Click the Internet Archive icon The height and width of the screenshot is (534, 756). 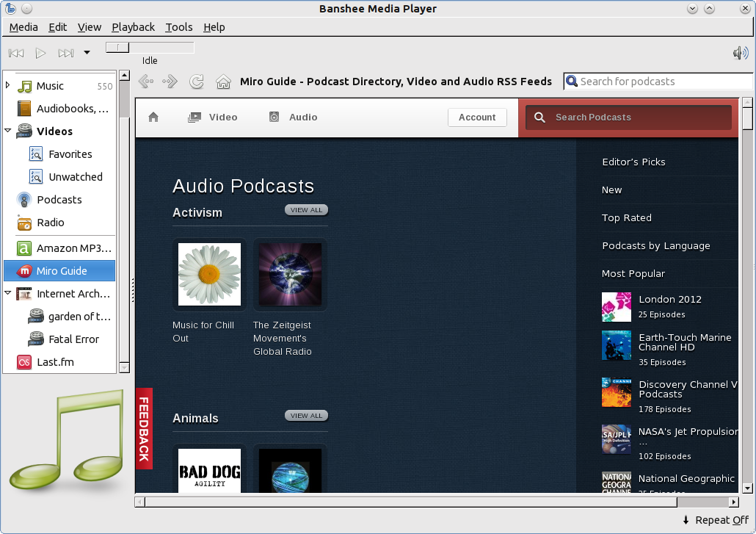tap(24, 294)
